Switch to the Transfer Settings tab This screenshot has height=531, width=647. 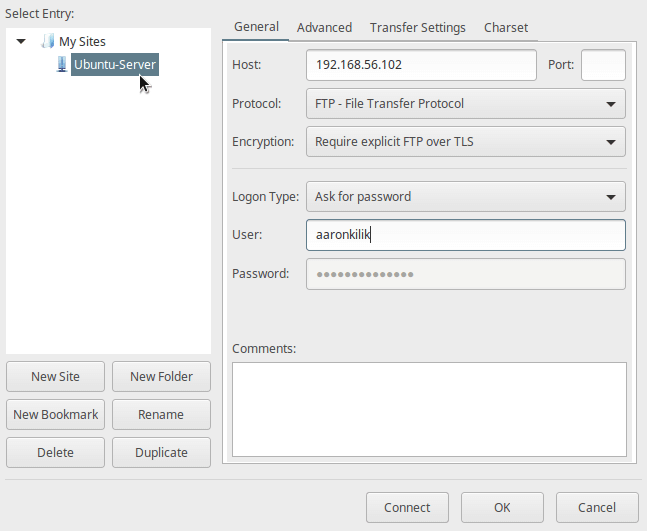418,28
